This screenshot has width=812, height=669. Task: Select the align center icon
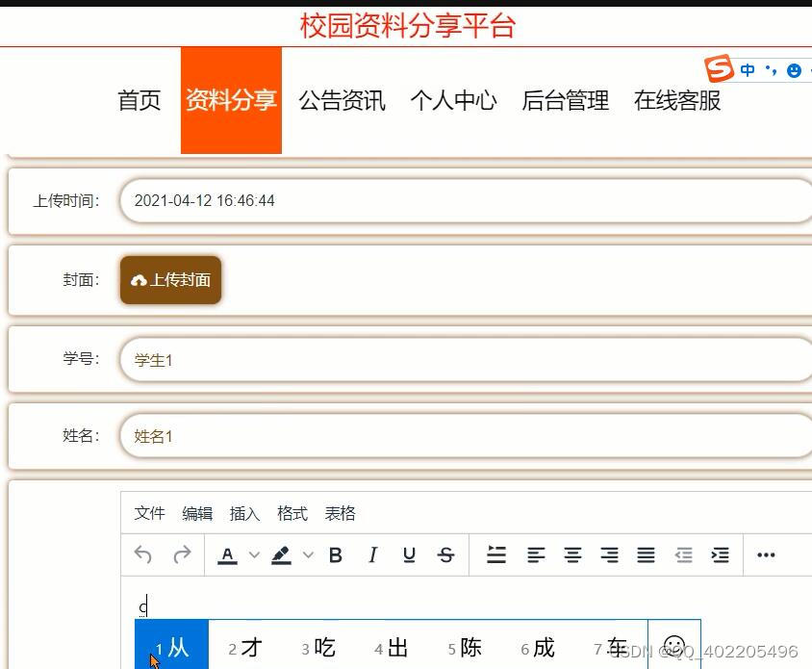point(571,555)
